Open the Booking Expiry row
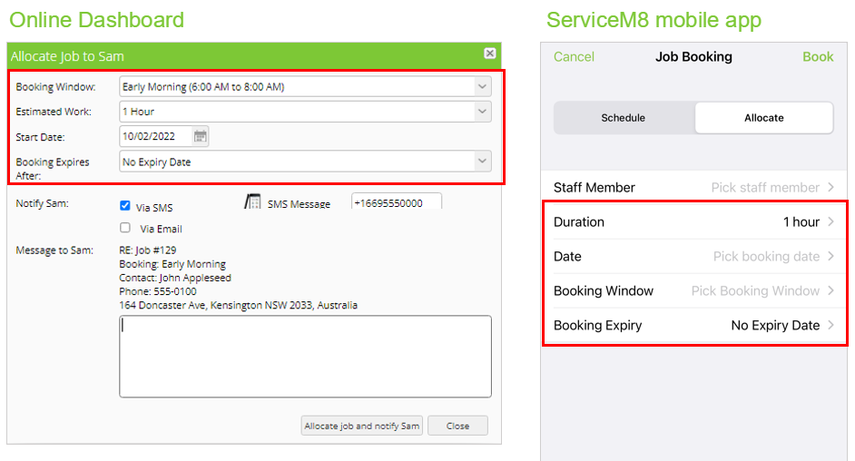Screen dimensions: 855x461 [x=694, y=325]
